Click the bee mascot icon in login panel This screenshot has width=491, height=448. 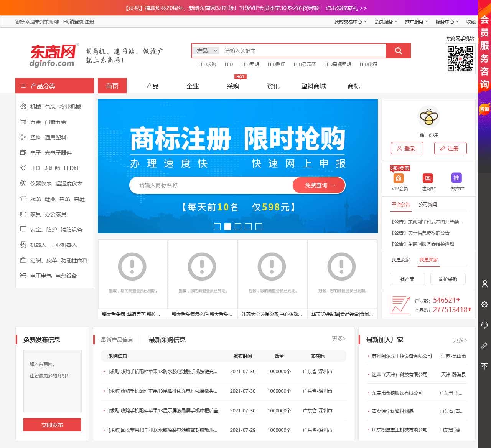point(429,117)
